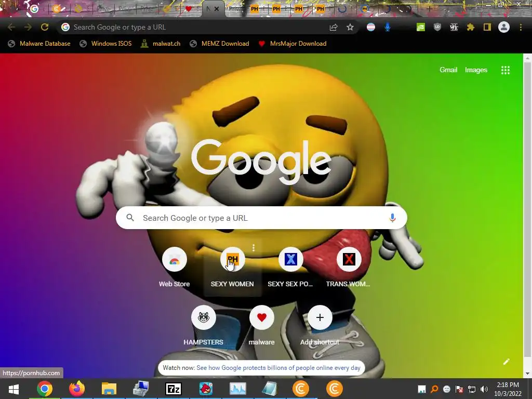Open 7-Zip from the taskbar
The image size is (532, 399).
[x=174, y=389]
